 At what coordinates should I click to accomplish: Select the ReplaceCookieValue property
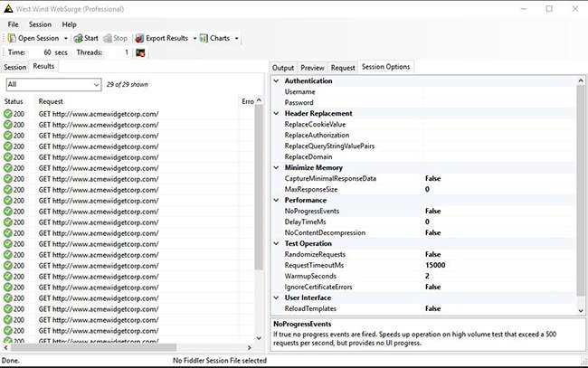(x=315, y=125)
